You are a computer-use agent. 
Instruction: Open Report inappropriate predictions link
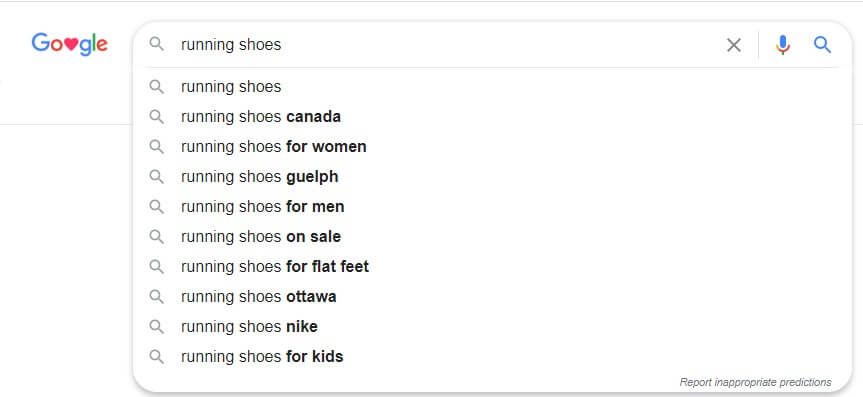755,382
